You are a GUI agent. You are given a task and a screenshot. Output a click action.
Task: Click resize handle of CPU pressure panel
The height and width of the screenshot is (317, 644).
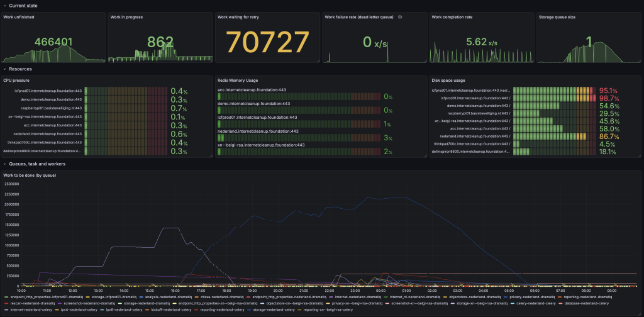tap(211, 155)
